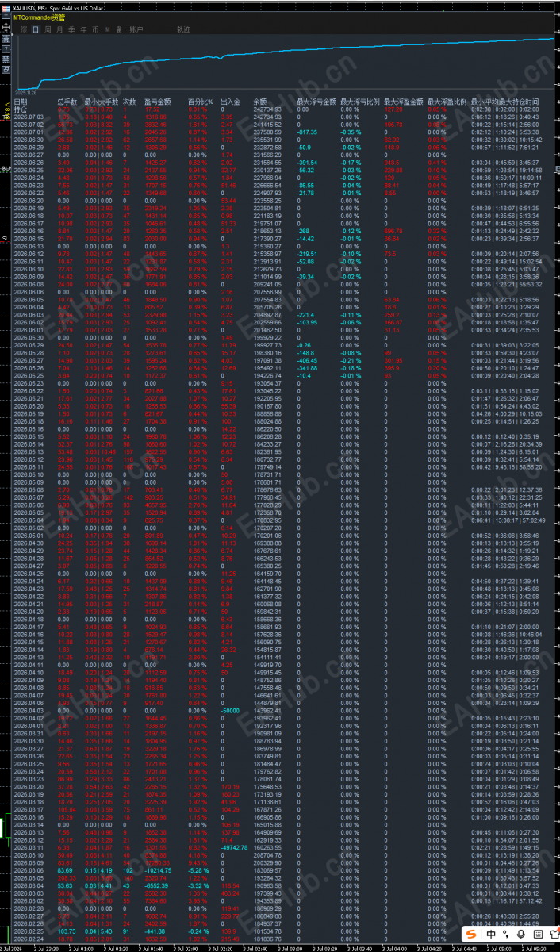Select the 2026.04.03 date row
560x952 pixels.
(x=29, y=710)
